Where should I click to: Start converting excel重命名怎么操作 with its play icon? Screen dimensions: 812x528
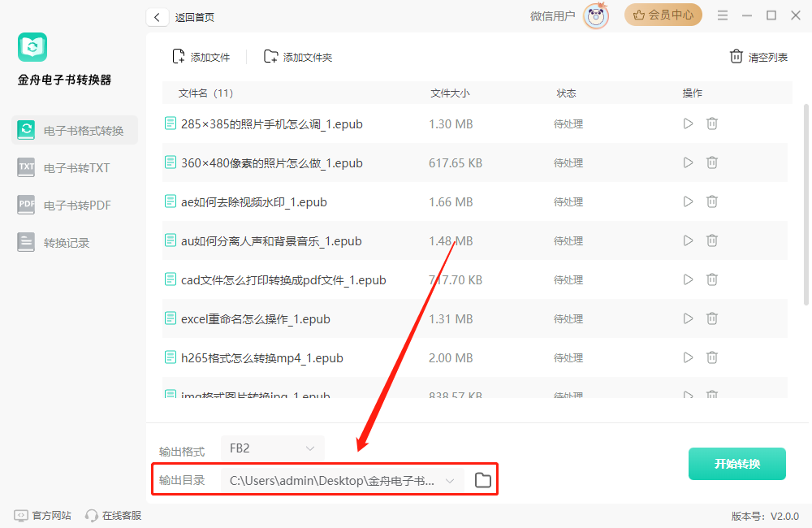[688, 318]
